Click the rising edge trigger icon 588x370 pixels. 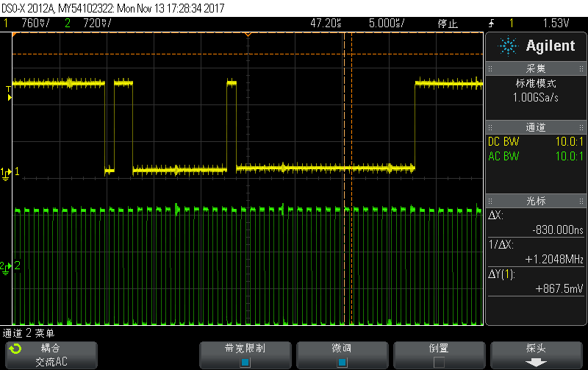(x=491, y=24)
